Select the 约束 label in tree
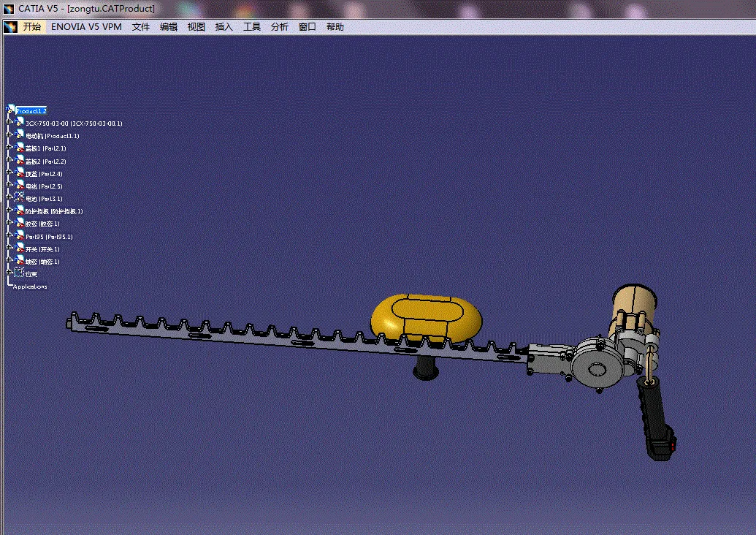This screenshot has height=535, width=756. [x=31, y=274]
